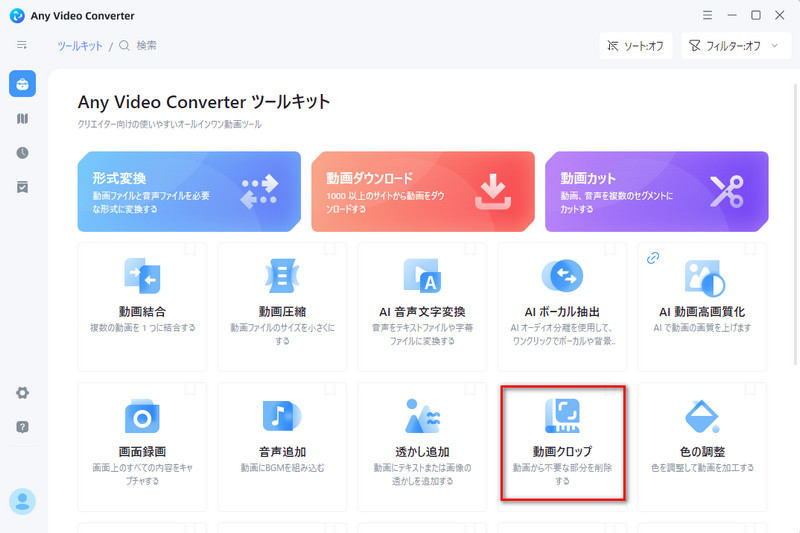The image size is (800, 533).
Task: Open the 透かし追加 watermark tool
Action: point(422,447)
